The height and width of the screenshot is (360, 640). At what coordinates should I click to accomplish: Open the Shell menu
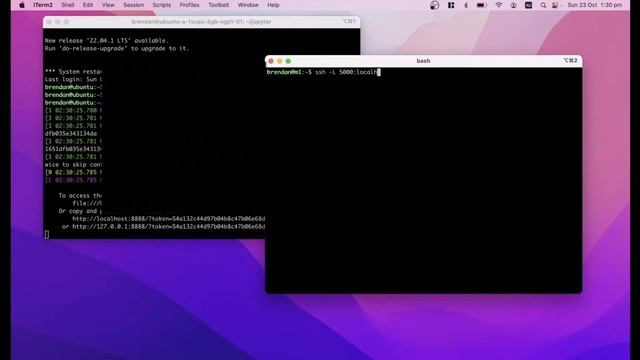point(68,5)
